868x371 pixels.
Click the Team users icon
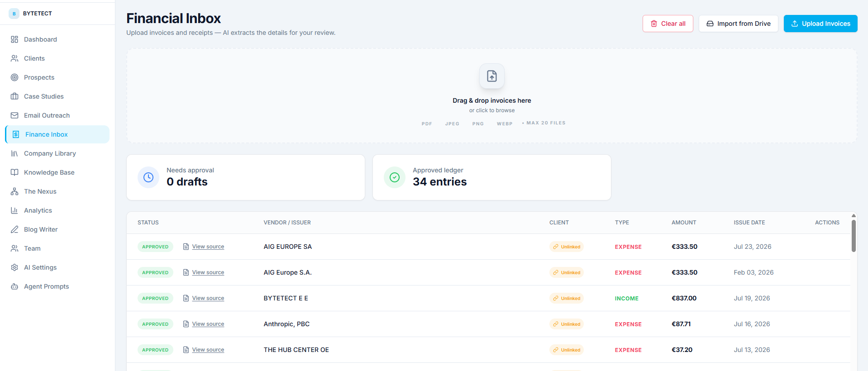(14, 248)
